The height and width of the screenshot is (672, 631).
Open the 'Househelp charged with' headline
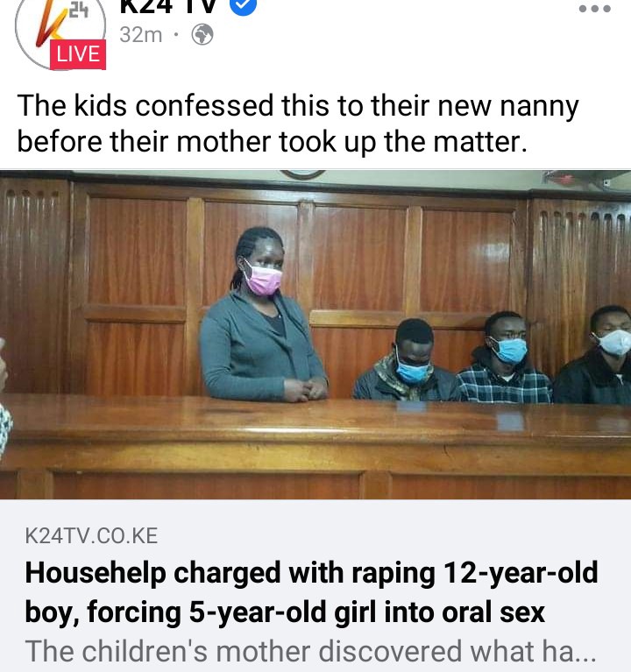pyautogui.click(x=311, y=592)
